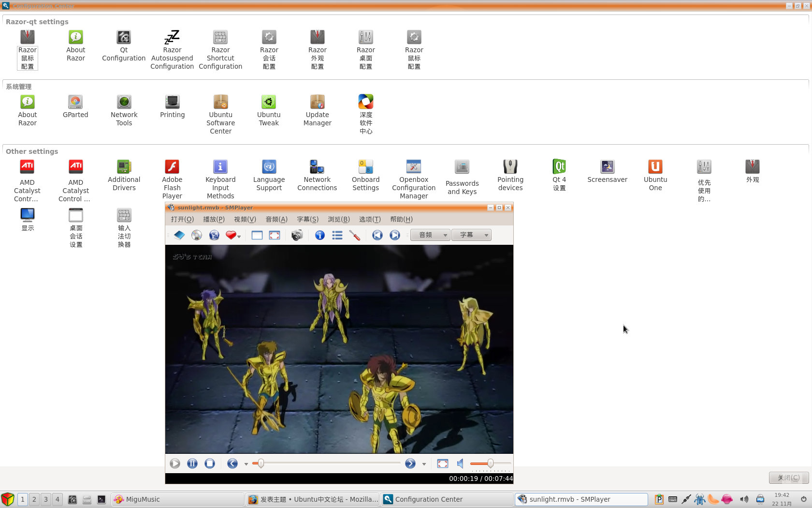
Task: Open 深度软件中心 icon
Action: 366,115
